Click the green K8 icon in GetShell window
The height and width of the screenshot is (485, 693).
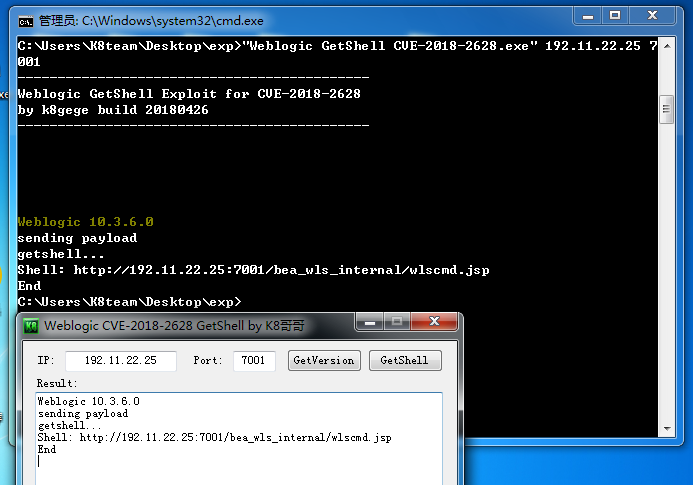tap(31, 326)
